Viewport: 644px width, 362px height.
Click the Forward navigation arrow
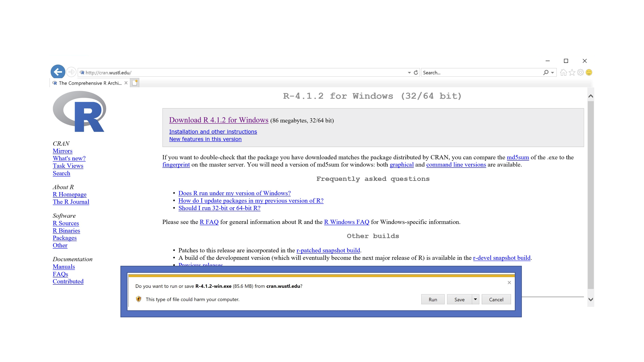tap(71, 72)
